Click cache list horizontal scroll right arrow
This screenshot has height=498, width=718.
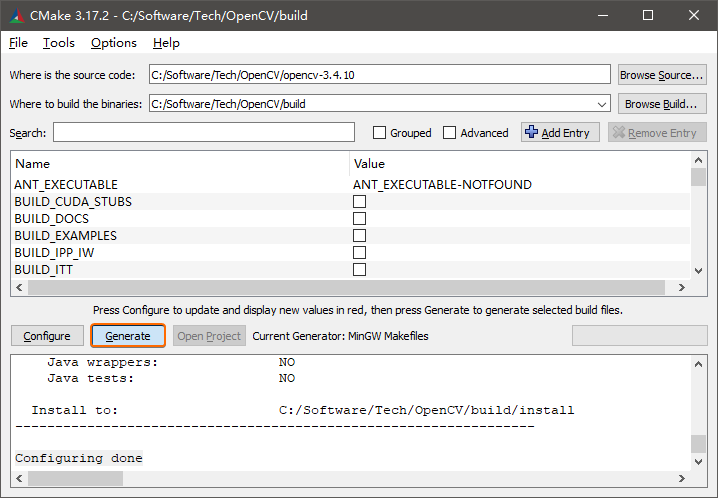coord(682,287)
